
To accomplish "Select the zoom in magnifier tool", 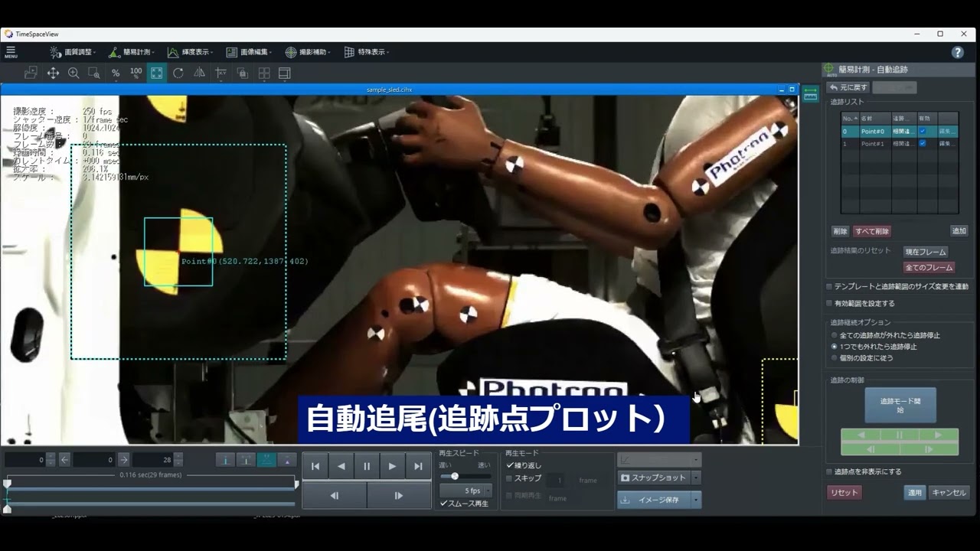I will pos(73,73).
